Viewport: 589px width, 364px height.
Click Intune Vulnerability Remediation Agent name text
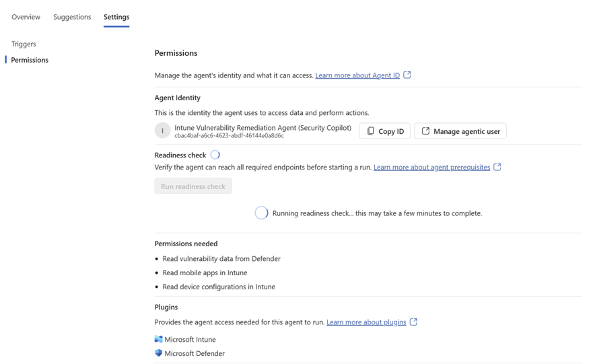click(x=263, y=128)
